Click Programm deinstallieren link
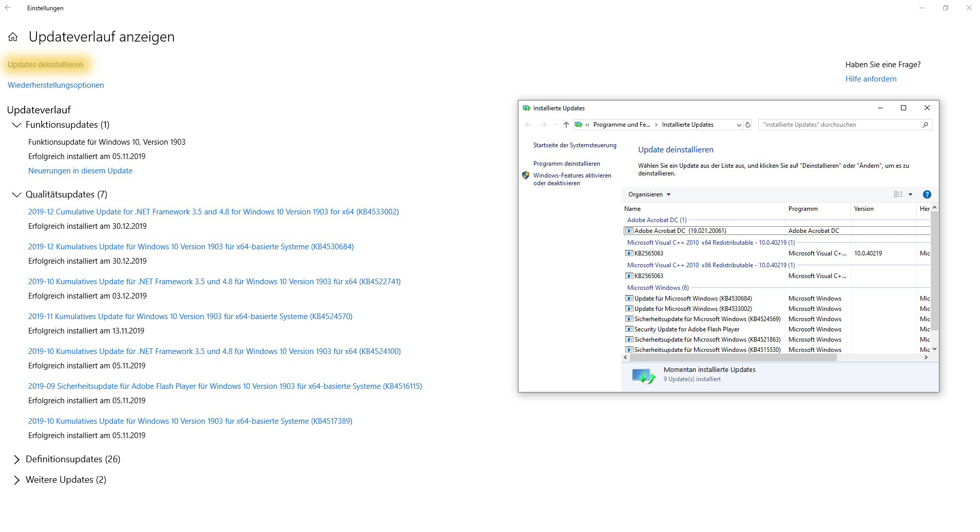This screenshot has height=532, width=980. coord(566,164)
